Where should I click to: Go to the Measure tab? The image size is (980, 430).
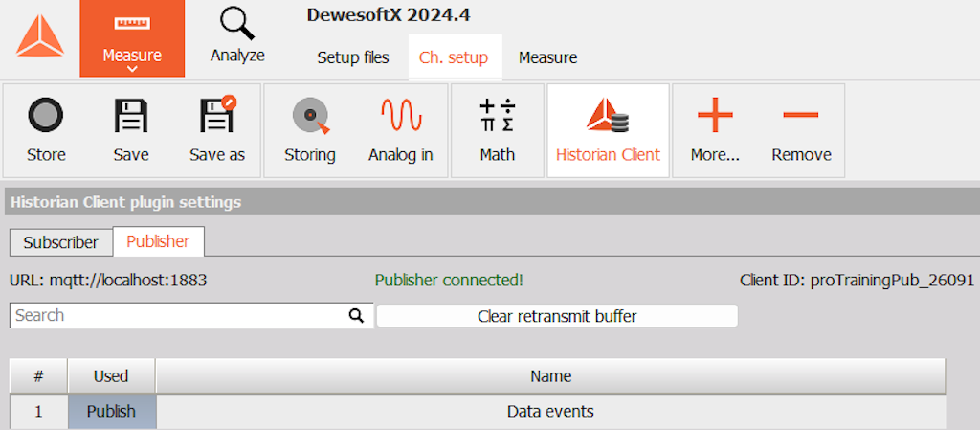pyautogui.click(x=547, y=58)
